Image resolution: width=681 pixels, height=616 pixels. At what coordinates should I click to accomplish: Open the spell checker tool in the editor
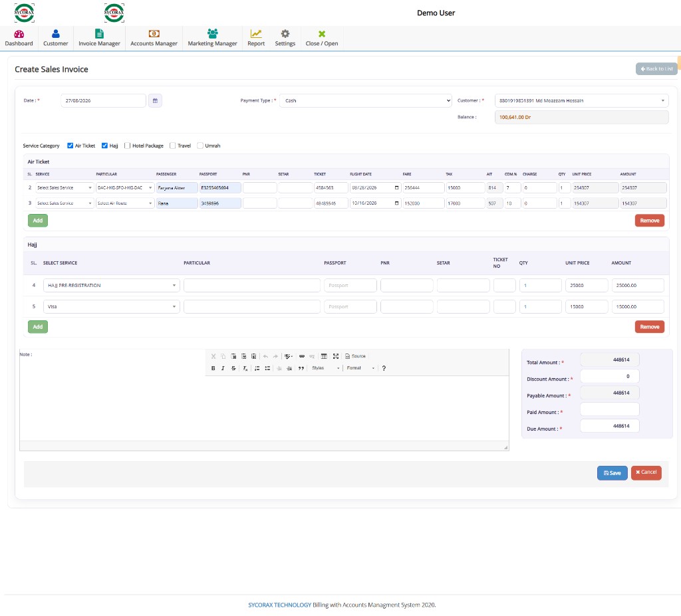click(x=289, y=356)
